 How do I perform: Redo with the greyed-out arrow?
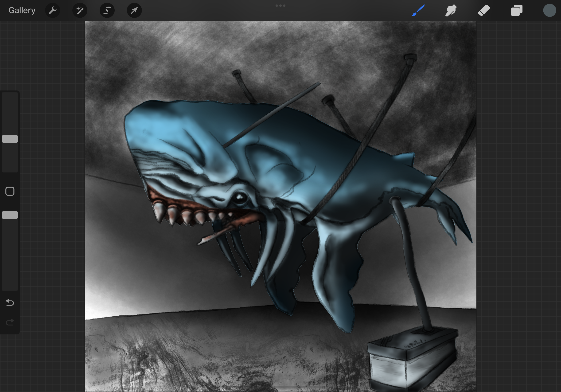tap(10, 323)
